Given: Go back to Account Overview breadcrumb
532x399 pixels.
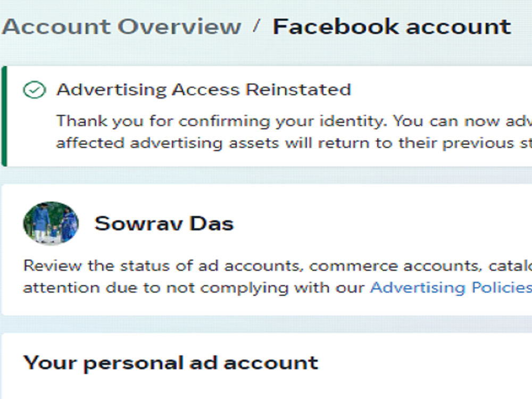Looking at the screenshot, I should coord(121,27).
